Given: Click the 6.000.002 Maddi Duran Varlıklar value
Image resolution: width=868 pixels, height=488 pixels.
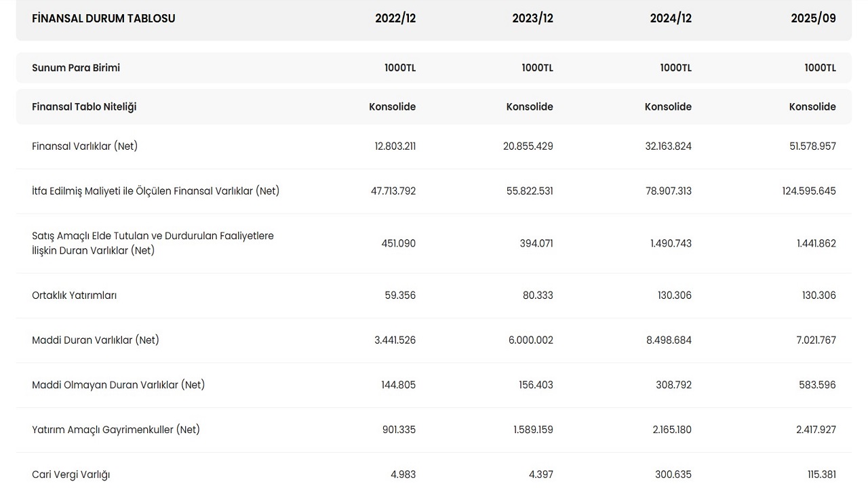Looking at the screenshot, I should (530, 340).
